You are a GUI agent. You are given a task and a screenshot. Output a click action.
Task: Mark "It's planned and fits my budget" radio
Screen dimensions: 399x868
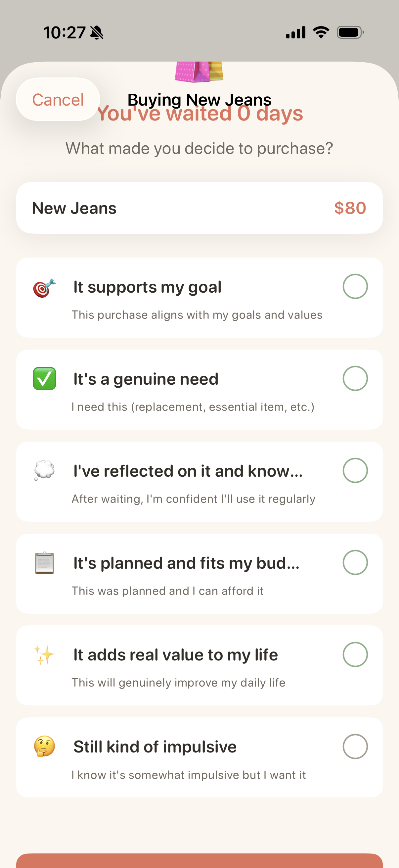(355, 562)
